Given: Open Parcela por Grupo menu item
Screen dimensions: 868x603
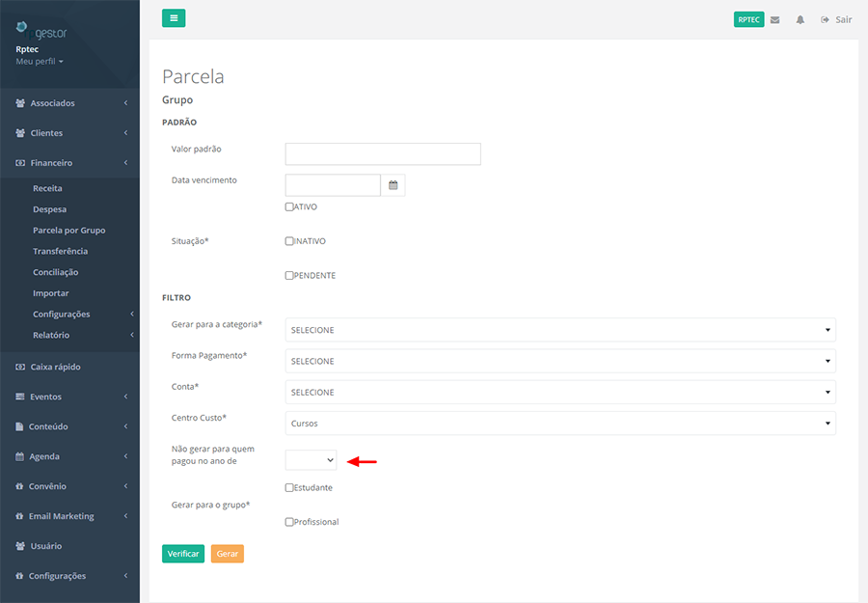Looking at the screenshot, I should click(68, 231).
